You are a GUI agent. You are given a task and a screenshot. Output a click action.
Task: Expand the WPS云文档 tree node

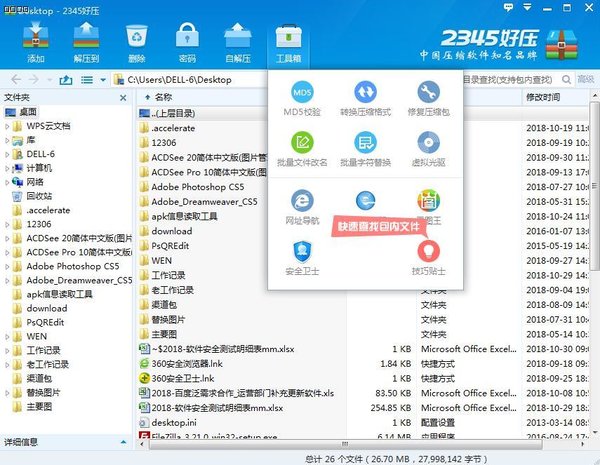click(7, 126)
